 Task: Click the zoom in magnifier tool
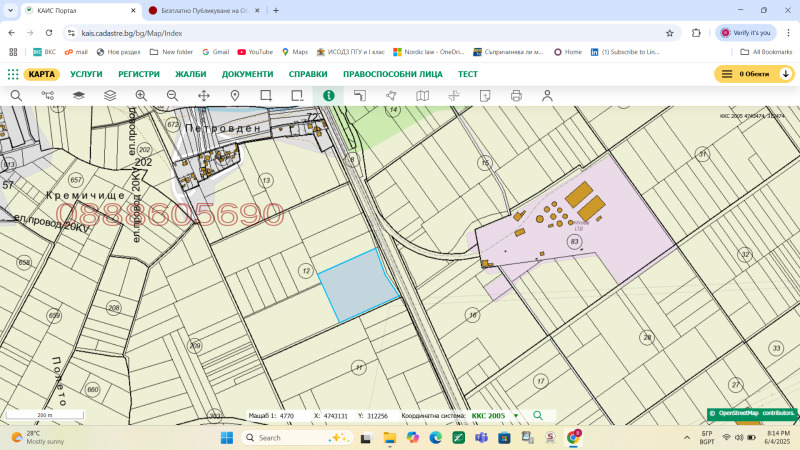click(x=141, y=96)
